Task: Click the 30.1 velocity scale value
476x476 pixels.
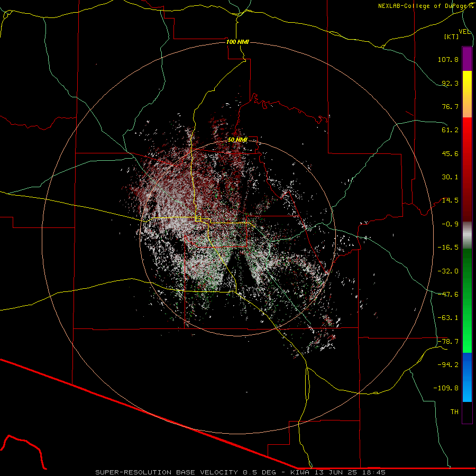Action: [x=450, y=177]
